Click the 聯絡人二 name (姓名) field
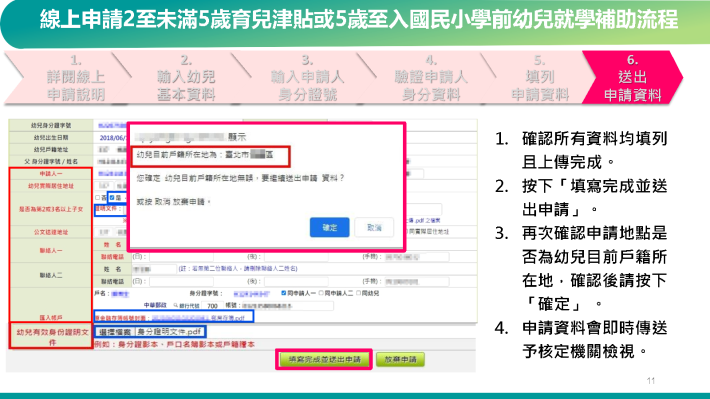Image resolution: width=710 pixels, height=399 pixels. (154, 269)
